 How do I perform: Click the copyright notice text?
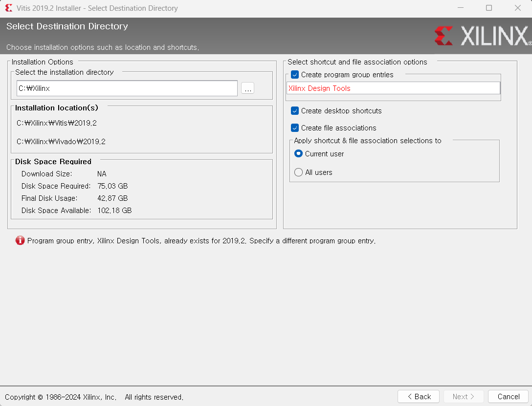point(94,397)
